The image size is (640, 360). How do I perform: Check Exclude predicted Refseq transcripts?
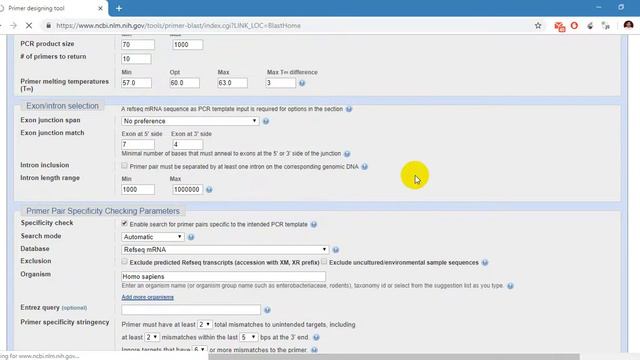coord(124,262)
